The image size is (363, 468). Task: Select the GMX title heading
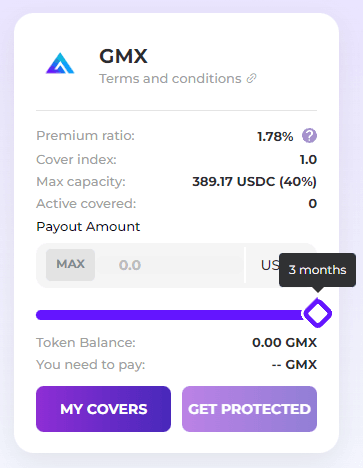(x=123, y=56)
